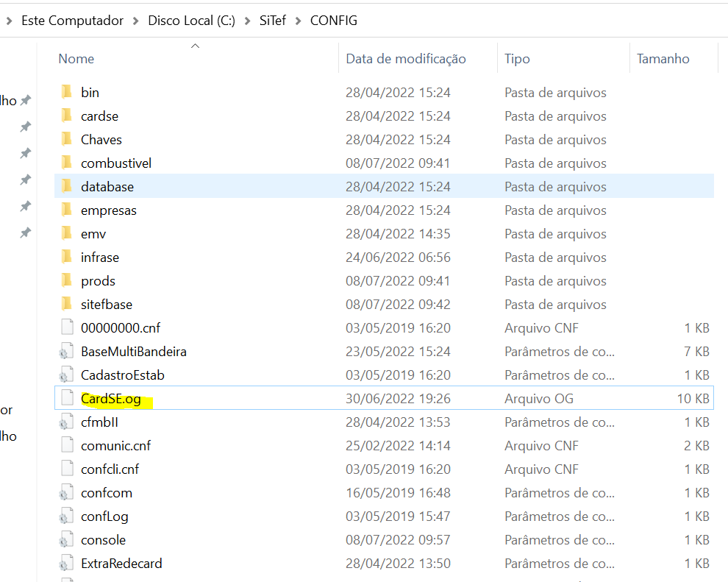This screenshot has height=582, width=728.
Task: Select the file name comunic.cnf
Action: pyautogui.click(x=115, y=445)
